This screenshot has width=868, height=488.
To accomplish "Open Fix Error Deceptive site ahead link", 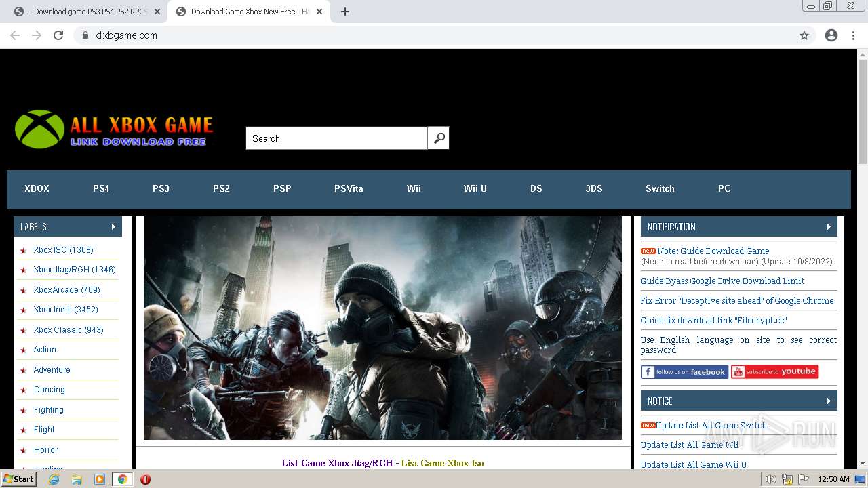I will pos(737,300).
